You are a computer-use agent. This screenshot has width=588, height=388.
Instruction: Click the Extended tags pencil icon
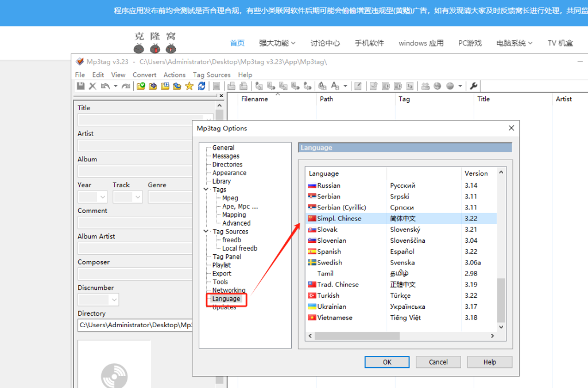point(358,86)
